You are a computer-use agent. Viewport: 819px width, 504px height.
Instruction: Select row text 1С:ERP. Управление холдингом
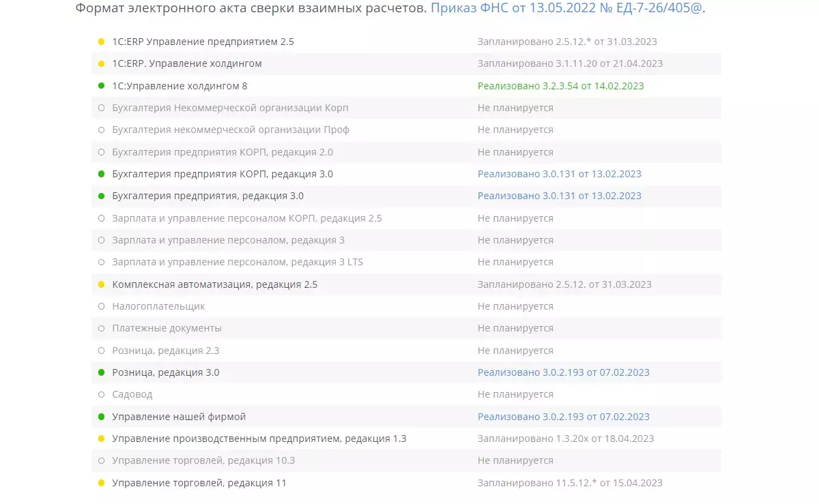tap(187, 63)
